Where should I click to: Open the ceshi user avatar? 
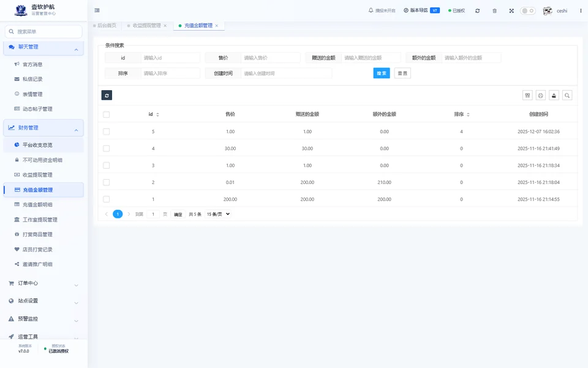click(x=548, y=11)
